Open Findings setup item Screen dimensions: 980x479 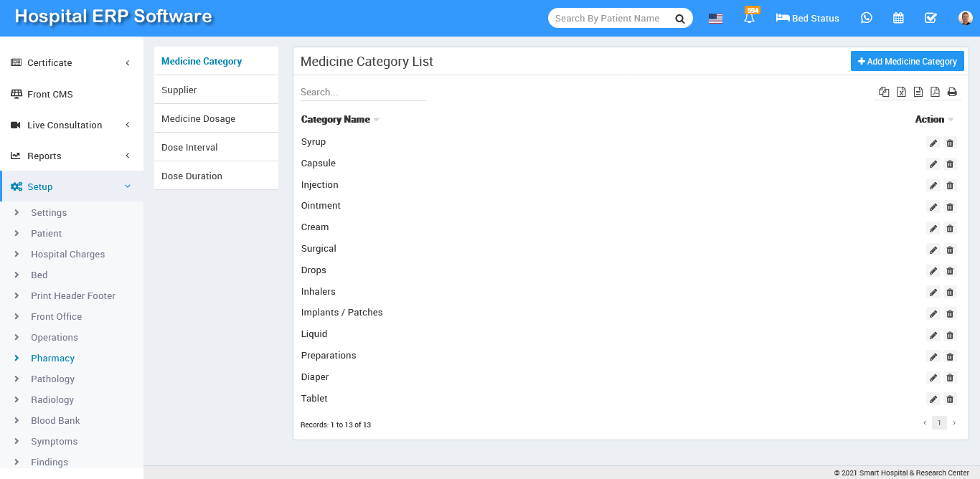(x=50, y=462)
